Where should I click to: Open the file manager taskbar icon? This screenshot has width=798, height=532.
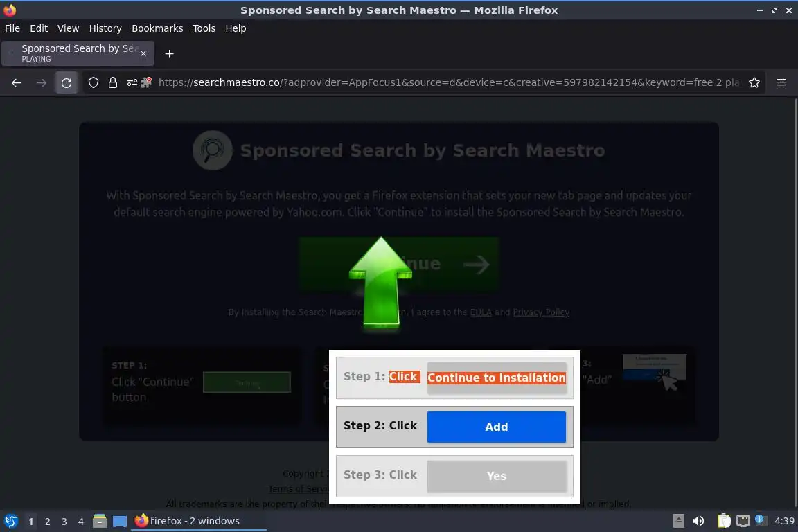(100, 521)
